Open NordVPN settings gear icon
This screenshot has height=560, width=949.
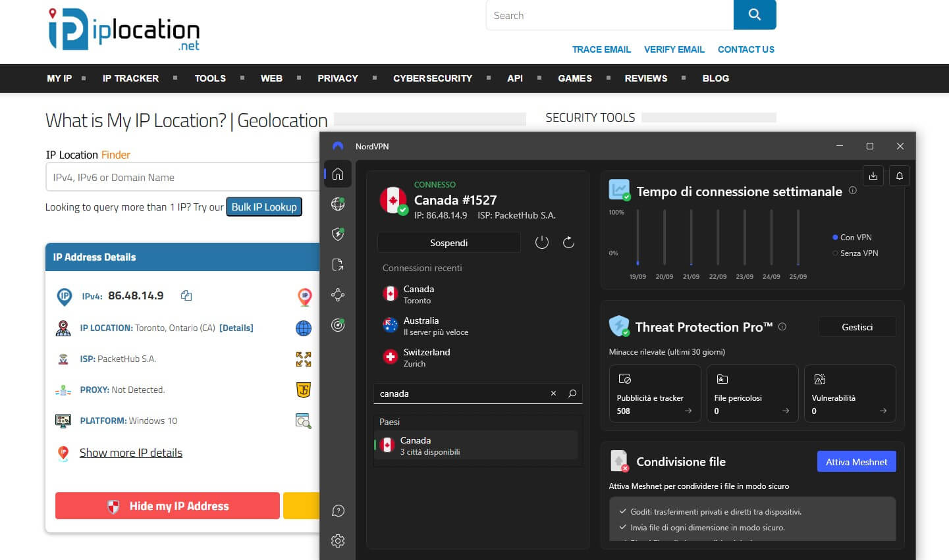point(338,541)
